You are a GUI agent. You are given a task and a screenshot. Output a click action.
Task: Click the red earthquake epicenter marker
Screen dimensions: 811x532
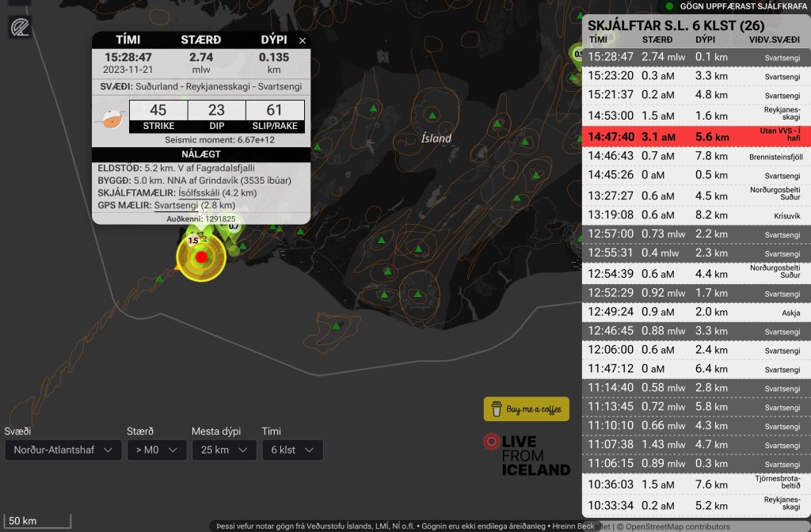click(x=201, y=257)
